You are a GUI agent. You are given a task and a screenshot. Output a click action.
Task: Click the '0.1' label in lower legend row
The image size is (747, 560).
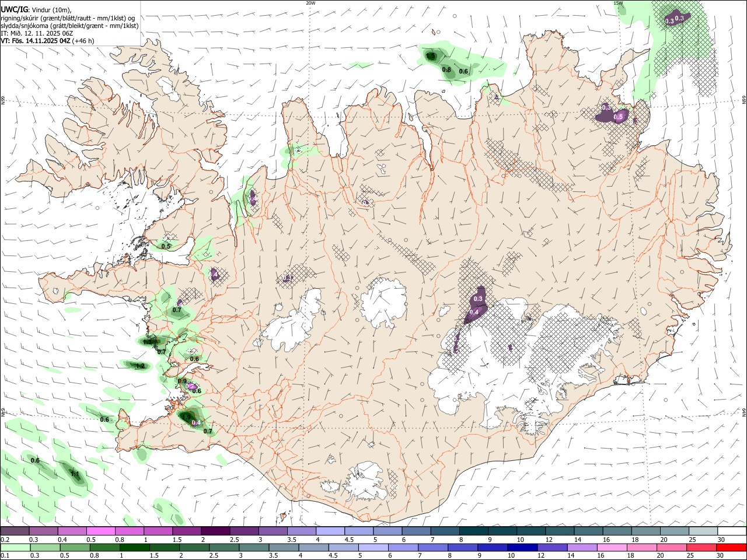(5, 556)
